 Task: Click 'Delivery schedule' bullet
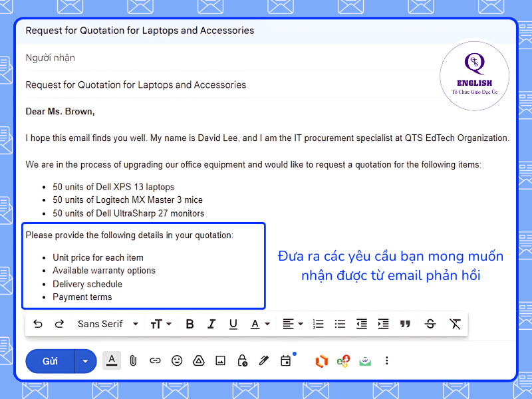[x=87, y=284]
